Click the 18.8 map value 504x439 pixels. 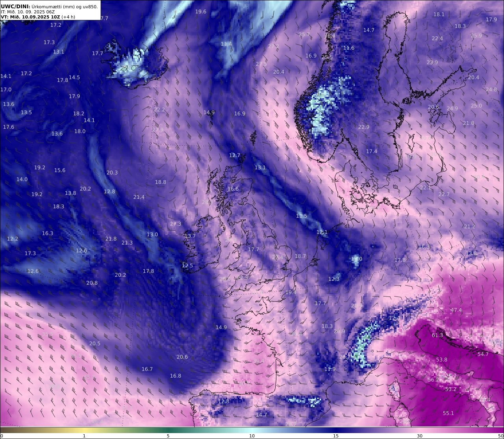tap(161, 182)
